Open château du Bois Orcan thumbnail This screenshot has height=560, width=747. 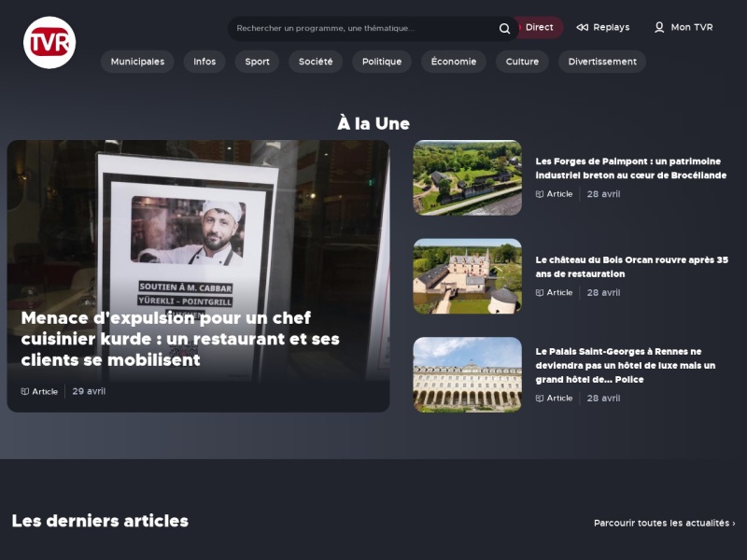(468, 276)
